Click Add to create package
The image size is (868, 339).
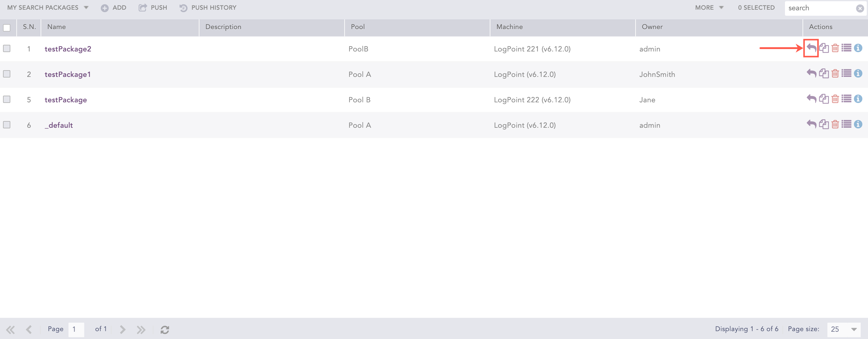pos(114,8)
